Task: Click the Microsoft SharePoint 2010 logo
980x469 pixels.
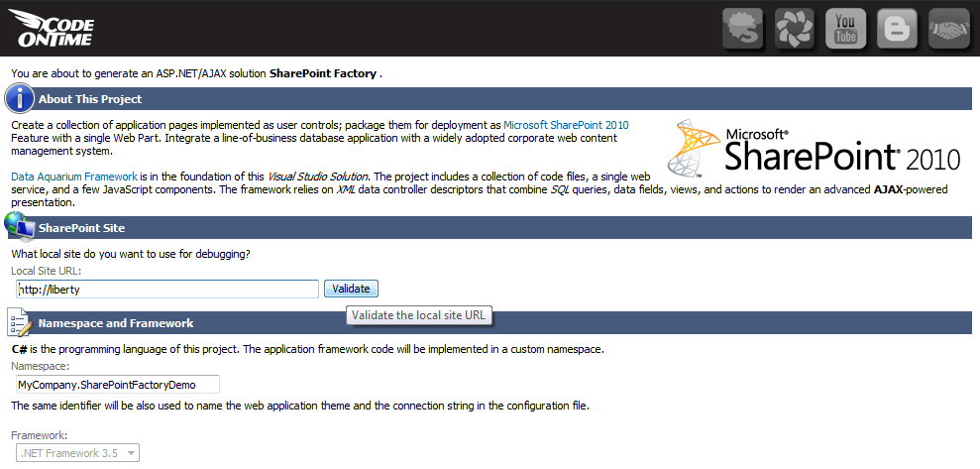Action: coord(814,148)
